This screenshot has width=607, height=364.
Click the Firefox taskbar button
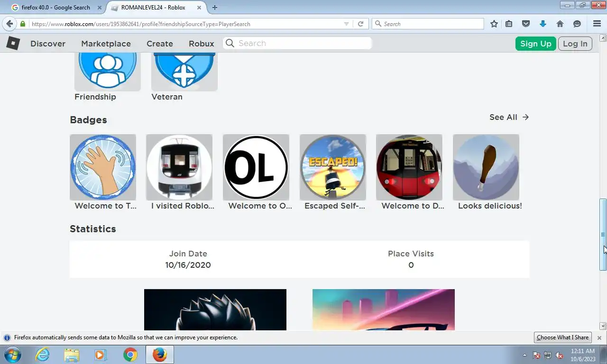pos(160,355)
